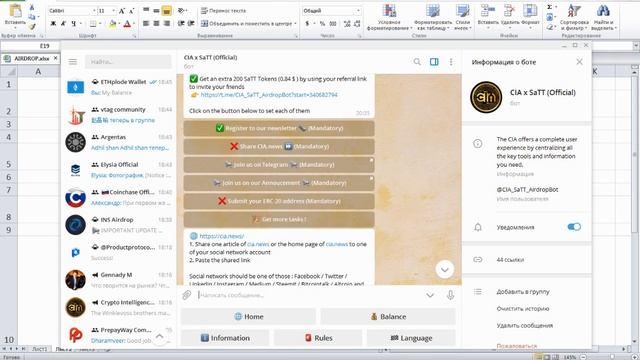Click the paperclip attach file icon
The image size is (640, 360).
187,295
